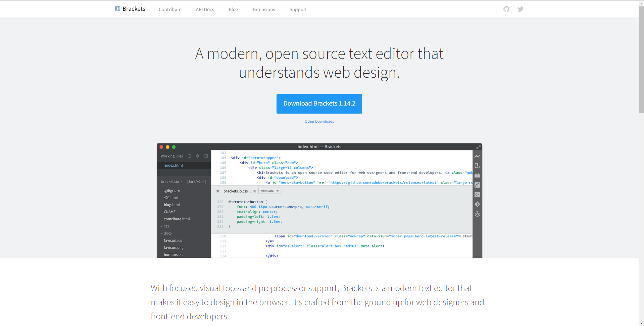The height and width of the screenshot is (326, 644).
Task: Click the Live Preview lightning bolt icon
Action: (x=477, y=156)
